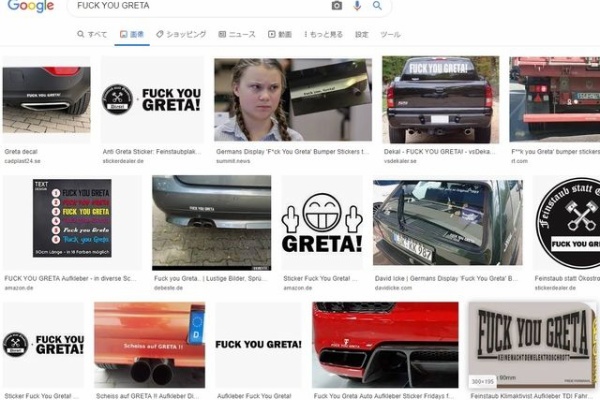The height and width of the screenshot is (400, 600).
Task: Expand the ツール (Tools) options
Action: pos(391,34)
